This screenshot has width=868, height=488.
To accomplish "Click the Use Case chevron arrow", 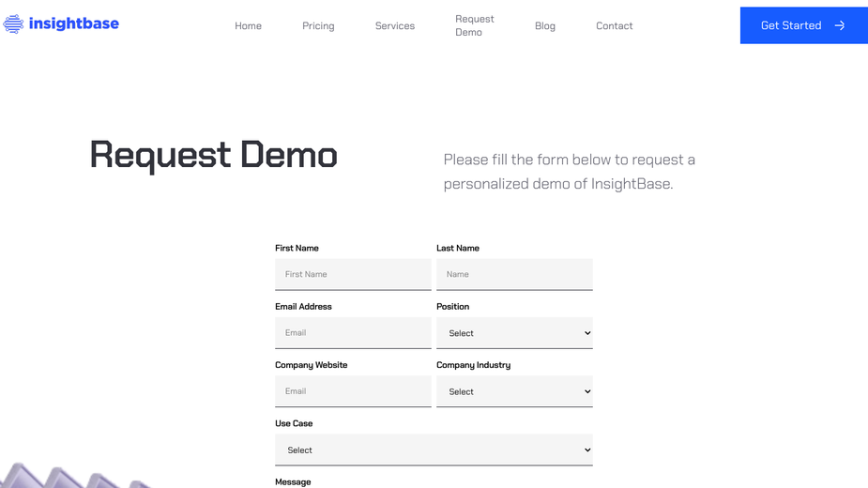I will pos(587,450).
